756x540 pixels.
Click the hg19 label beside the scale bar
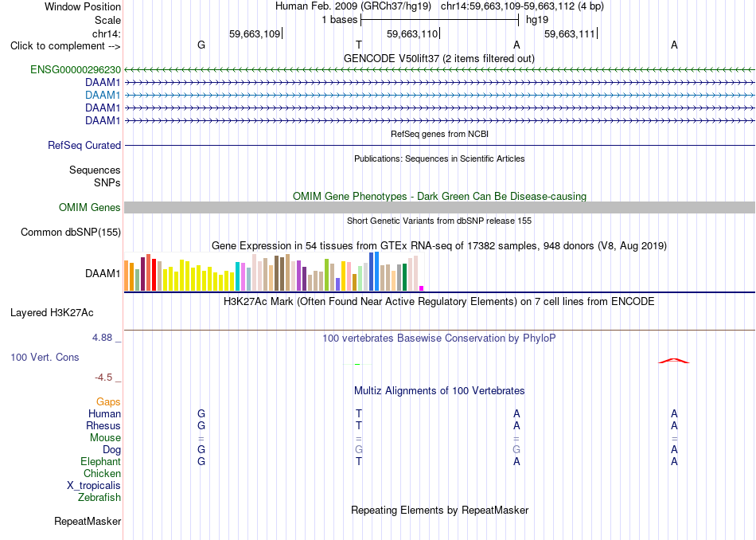click(537, 20)
